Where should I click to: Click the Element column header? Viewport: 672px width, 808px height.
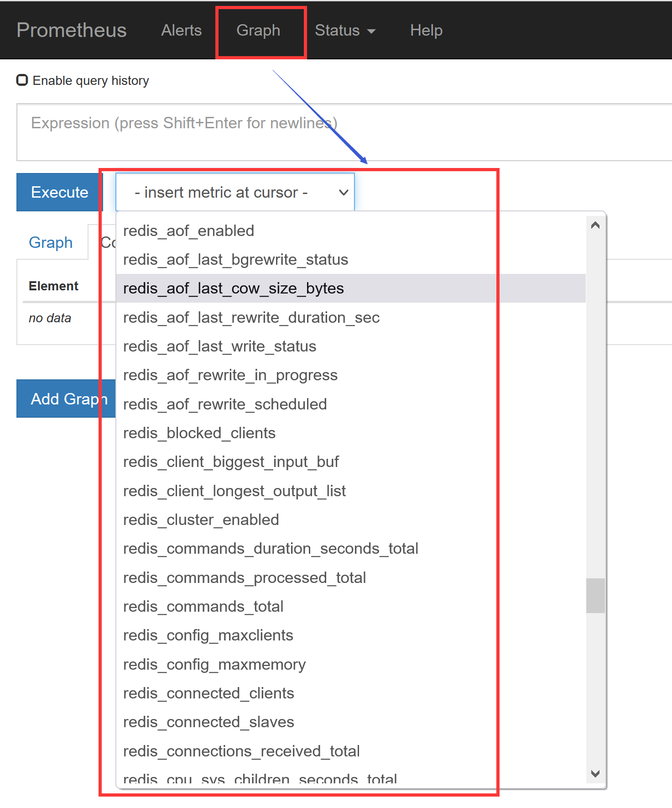tap(53, 286)
